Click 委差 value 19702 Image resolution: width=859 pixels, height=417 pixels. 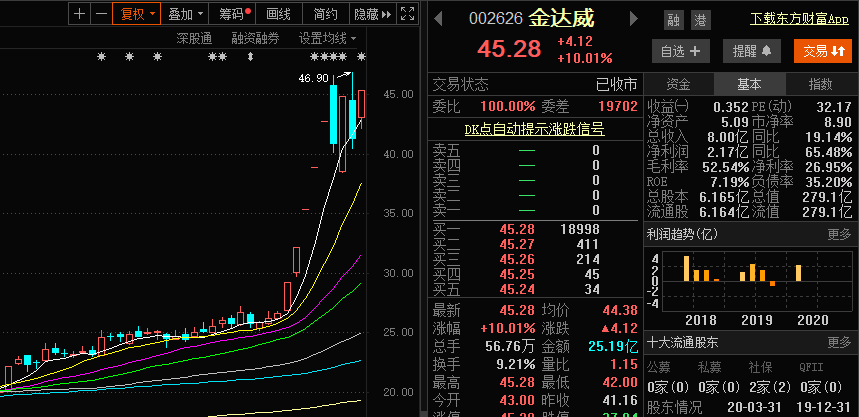point(619,106)
